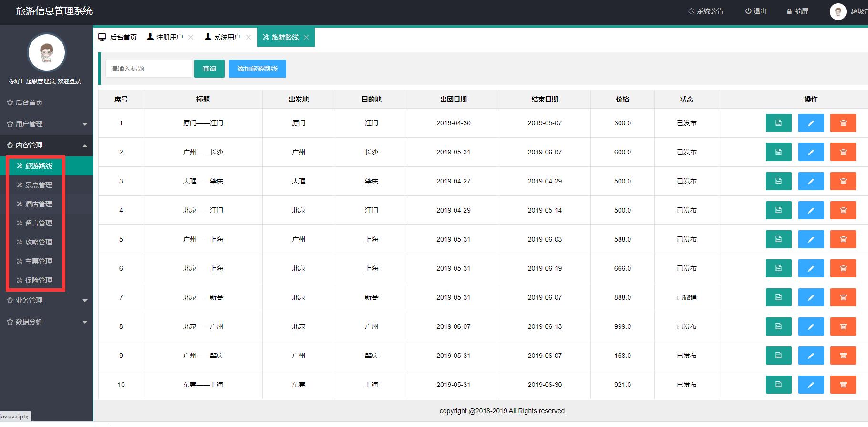Click 退出 to log out
The height and width of the screenshot is (427, 868).
pyautogui.click(x=756, y=11)
